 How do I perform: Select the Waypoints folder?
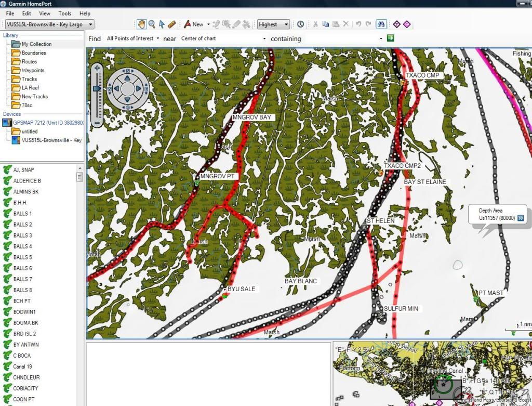[x=33, y=70]
